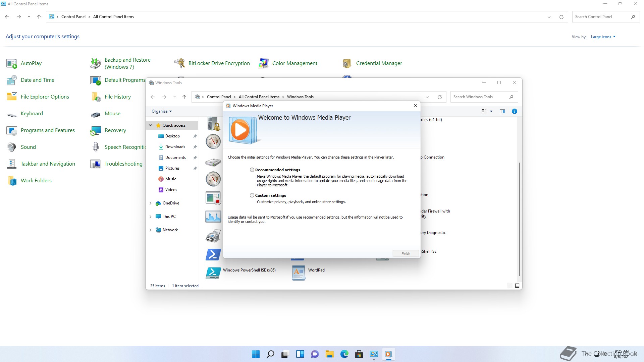The width and height of the screenshot is (644, 362).
Task: Click Windows Tools breadcrumb segment
Action: click(300, 97)
